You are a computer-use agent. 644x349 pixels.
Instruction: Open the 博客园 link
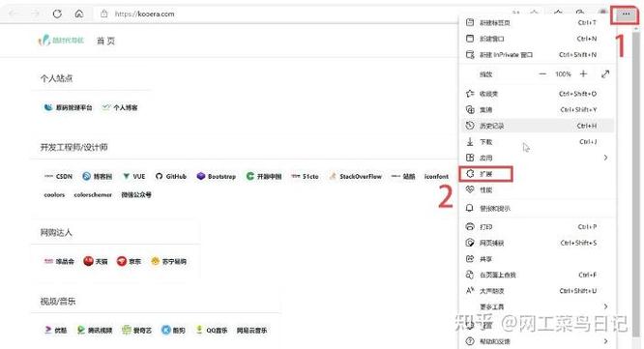point(97,176)
